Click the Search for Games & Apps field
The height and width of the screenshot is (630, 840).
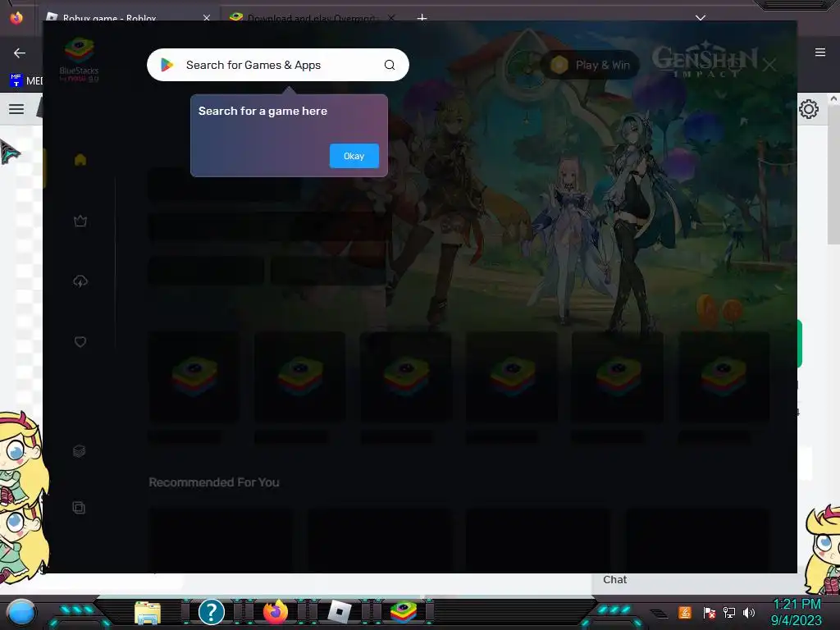(277, 65)
